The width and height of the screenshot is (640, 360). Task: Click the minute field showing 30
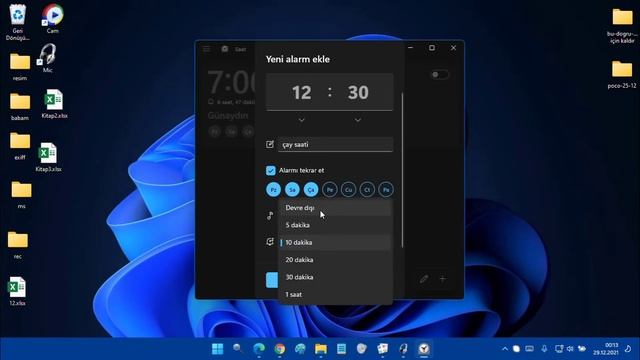tap(358, 93)
